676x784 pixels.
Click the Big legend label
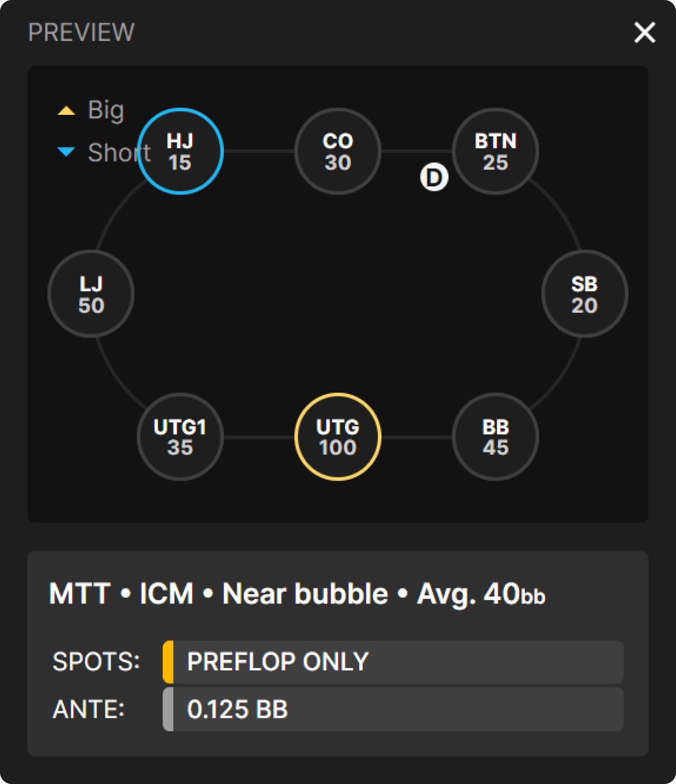[x=106, y=110]
